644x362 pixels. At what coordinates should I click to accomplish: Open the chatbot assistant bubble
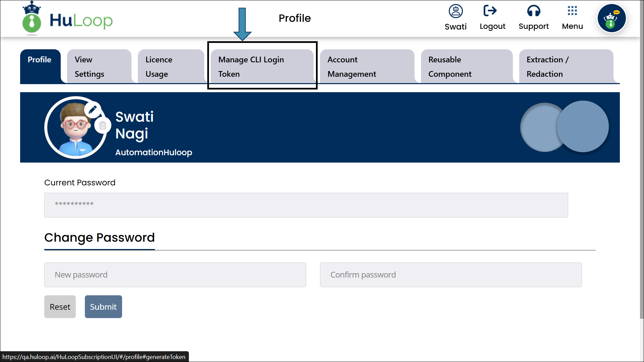click(611, 18)
